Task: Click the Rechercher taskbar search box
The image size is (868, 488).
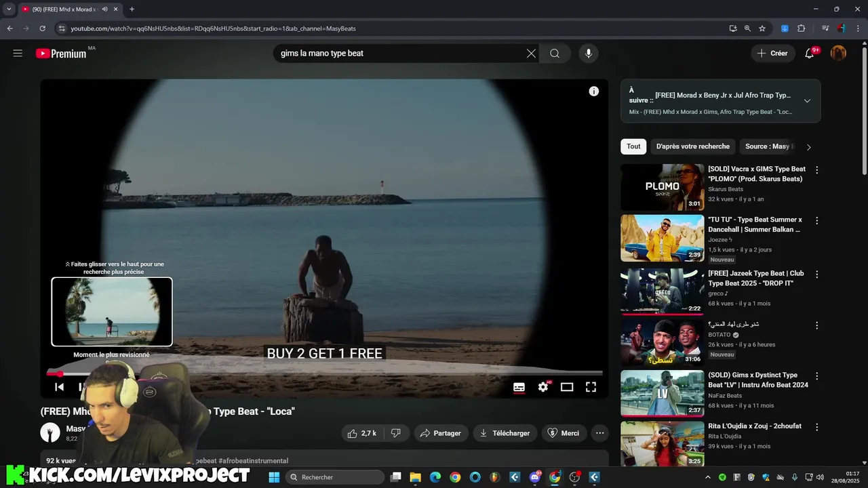Action: pos(335,477)
